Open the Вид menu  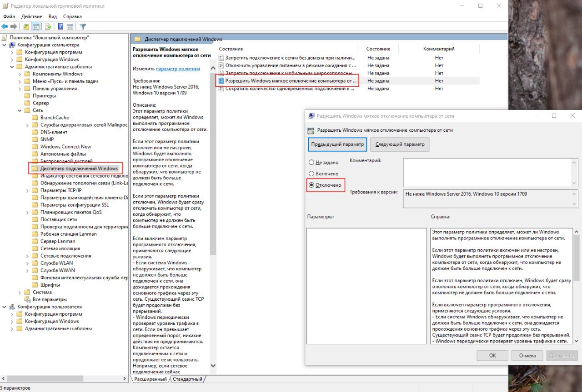(x=53, y=16)
